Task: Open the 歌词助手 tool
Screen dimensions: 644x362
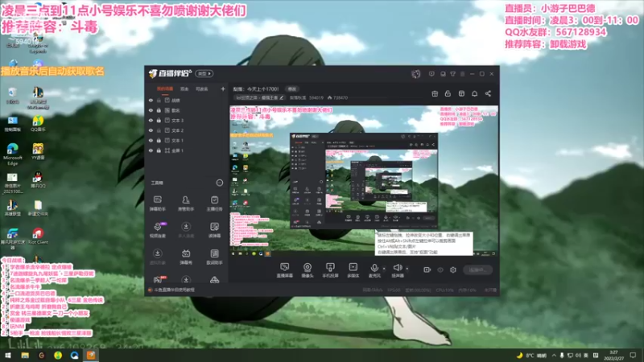Action: pos(214,257)
